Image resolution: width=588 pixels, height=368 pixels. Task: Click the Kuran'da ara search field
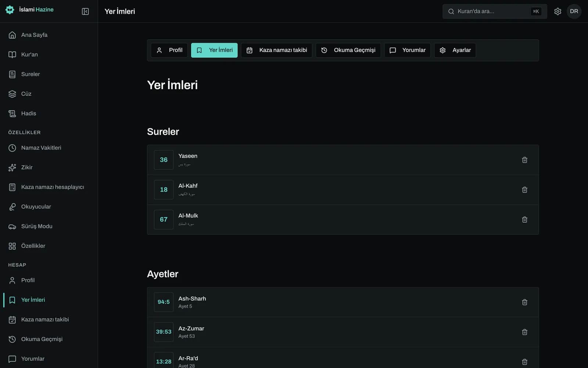coord(495,11)
